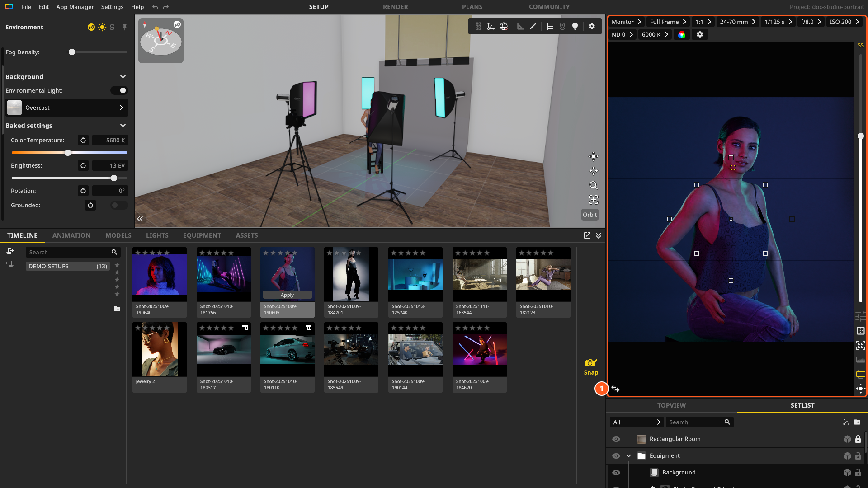Pin the Environment panel
Image resolution: width=868 pixels, height=488 pixels.
[125, 27]
